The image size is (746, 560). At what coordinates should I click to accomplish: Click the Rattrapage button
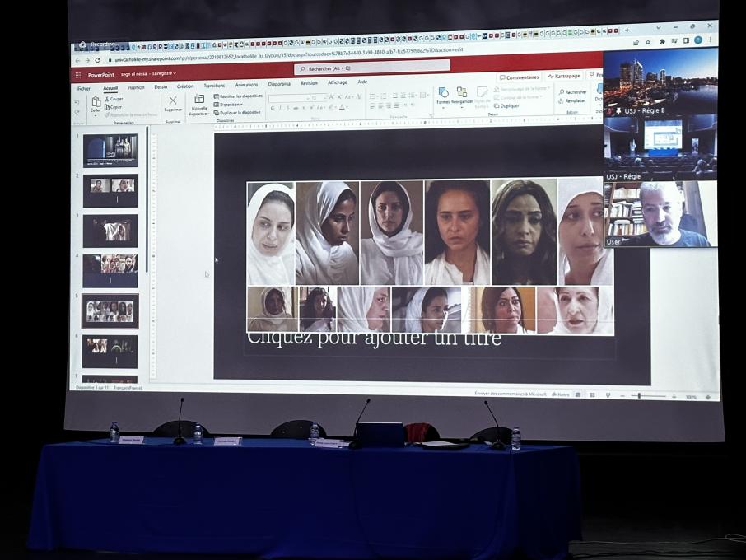[x=564, y=76]
